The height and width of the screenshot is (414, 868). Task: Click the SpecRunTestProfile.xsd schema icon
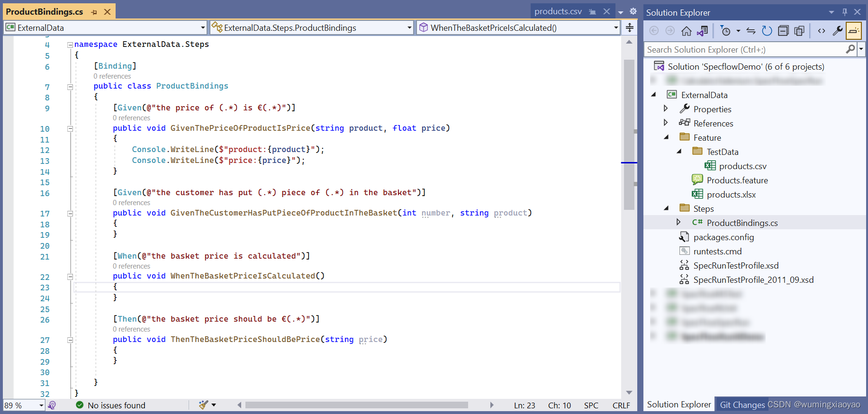tap(684, 265)
